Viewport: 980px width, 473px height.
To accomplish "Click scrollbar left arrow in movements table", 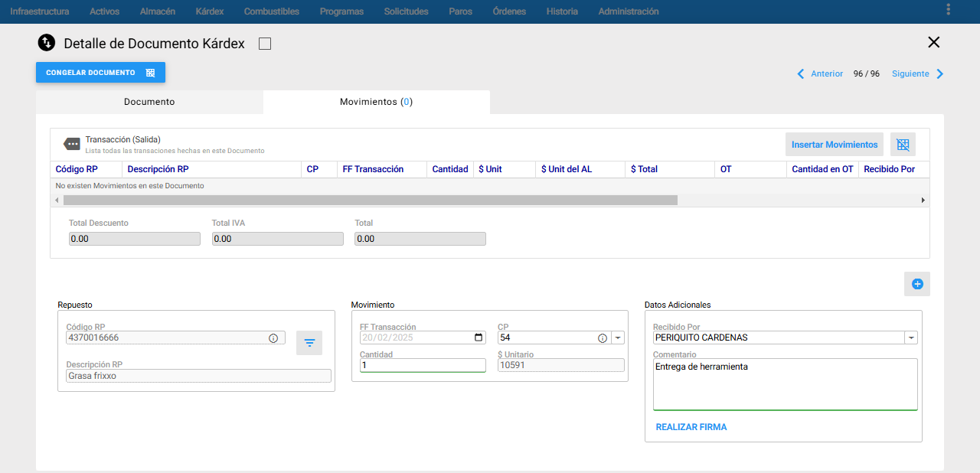I will coord(56,200).
